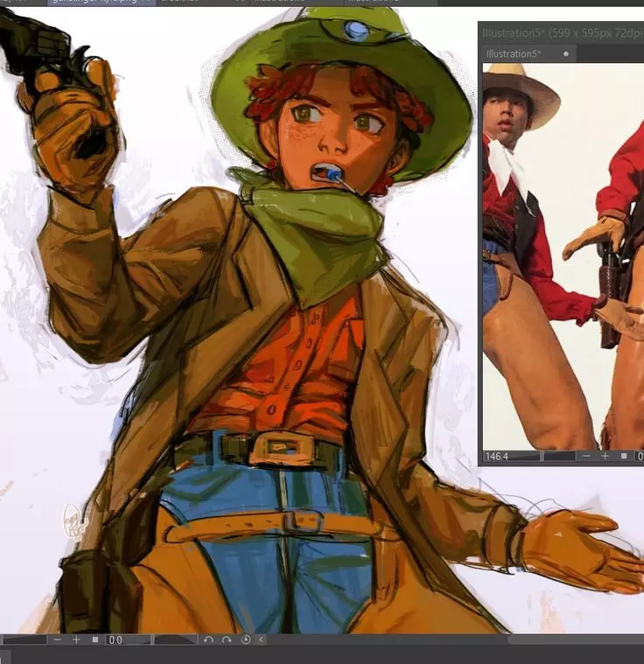Image resolution: width=644 pixels, height=664 pixels.
Task: Click the main canvas zoom slider
Action: click(24, 640)
